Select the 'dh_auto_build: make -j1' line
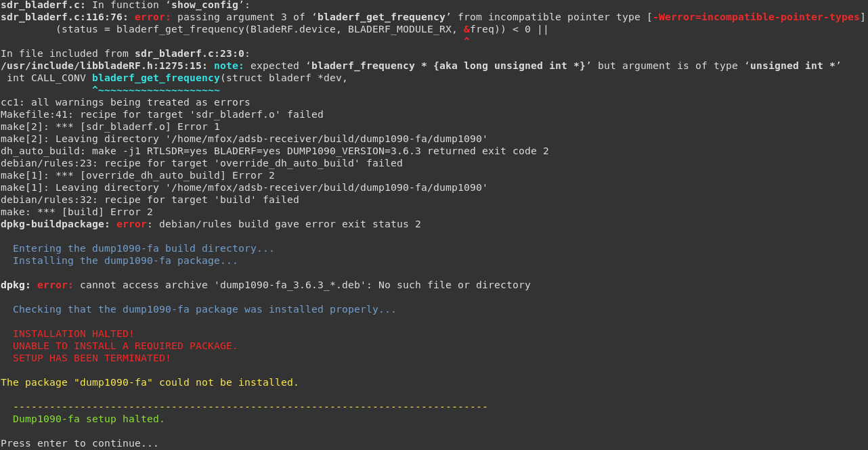 point(275,151)
